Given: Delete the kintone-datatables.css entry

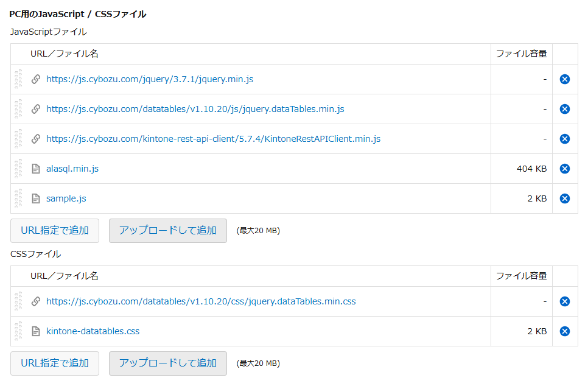Looking at the screenshot, I should tap(565, 331).
